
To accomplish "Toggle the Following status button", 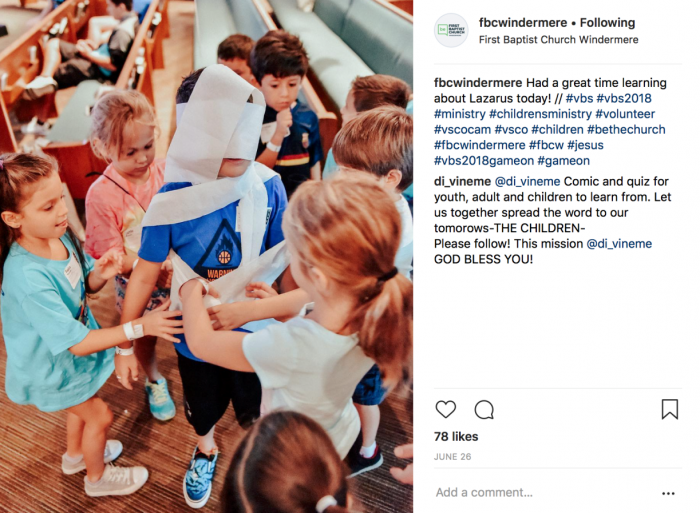I will point(607,22).
